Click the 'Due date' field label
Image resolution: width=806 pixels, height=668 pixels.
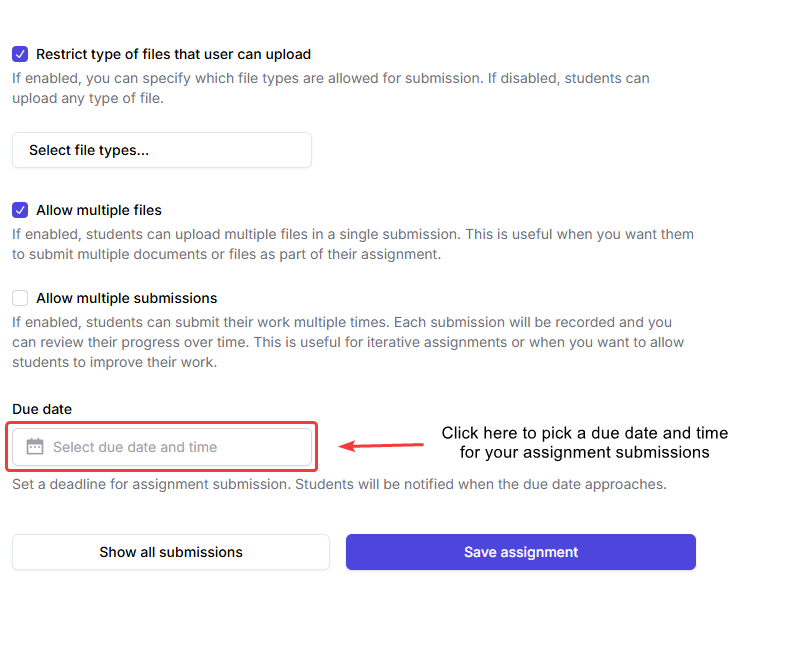pos(42,408)
